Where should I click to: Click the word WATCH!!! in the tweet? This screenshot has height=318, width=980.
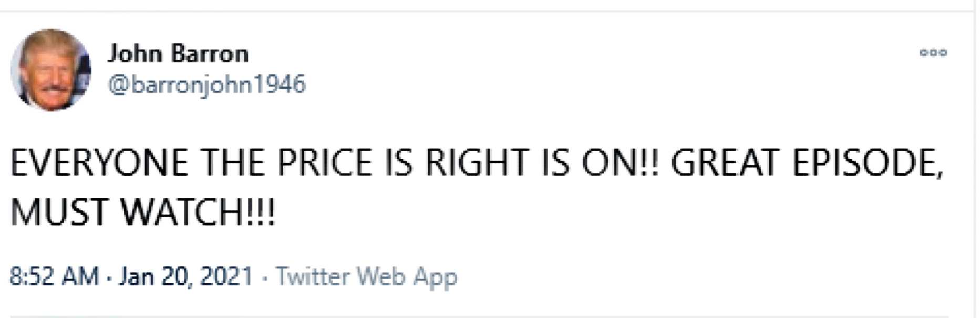[x=198, y=212]
